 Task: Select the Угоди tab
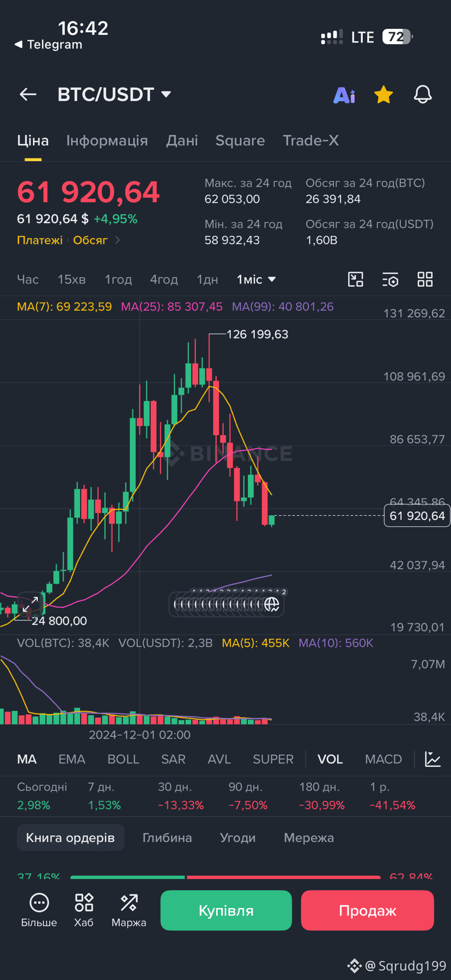click(x=237, y=837)
